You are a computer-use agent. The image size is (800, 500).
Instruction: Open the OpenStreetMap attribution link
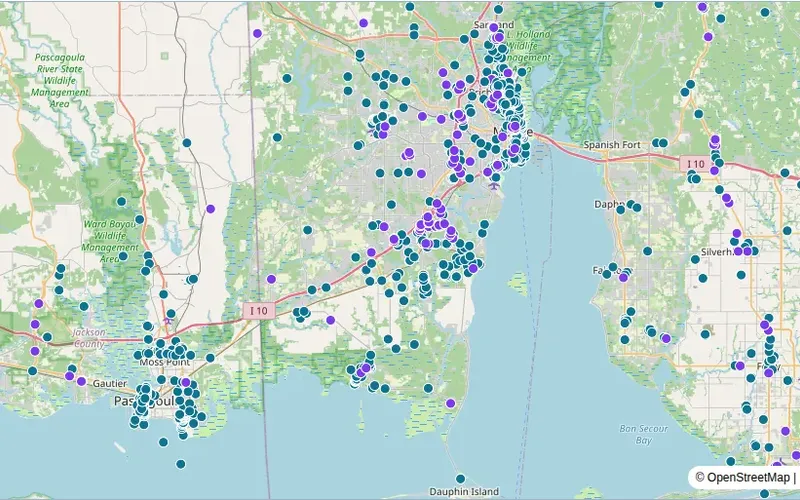tap(748, 478)
